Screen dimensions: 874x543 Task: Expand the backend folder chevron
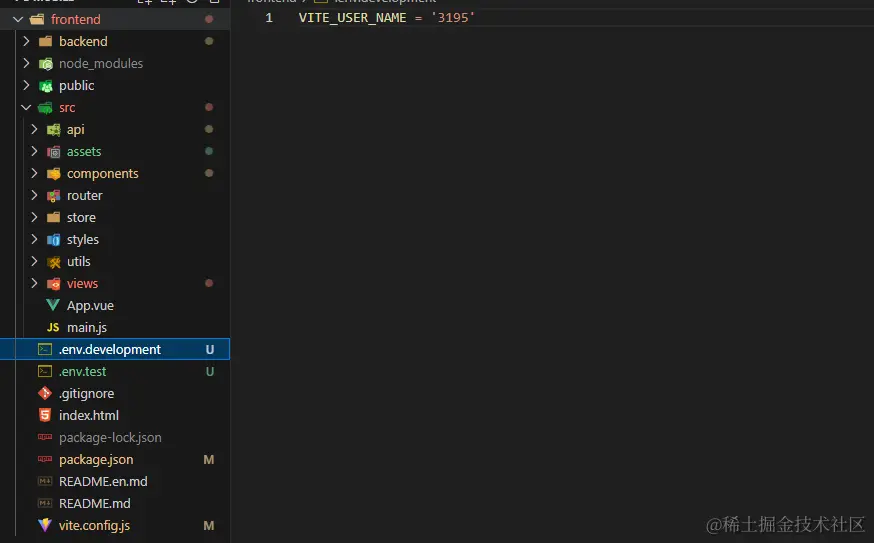(26, 41)
